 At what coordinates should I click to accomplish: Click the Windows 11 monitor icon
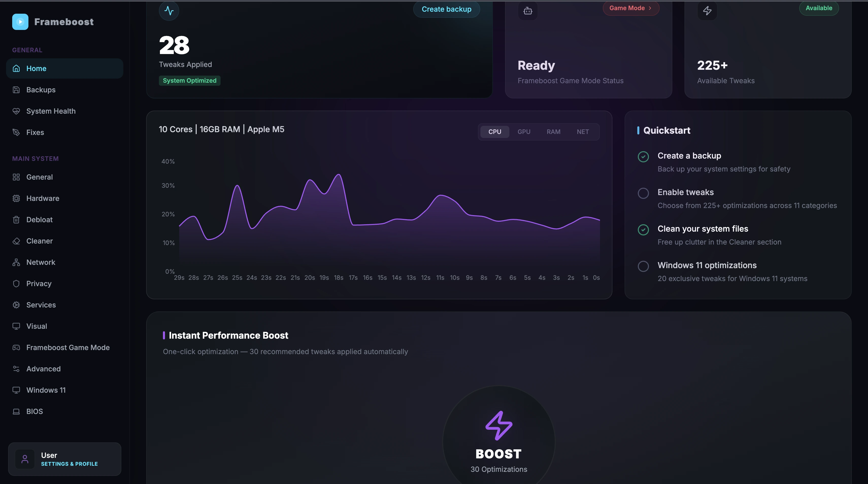(x=16, y=390)
